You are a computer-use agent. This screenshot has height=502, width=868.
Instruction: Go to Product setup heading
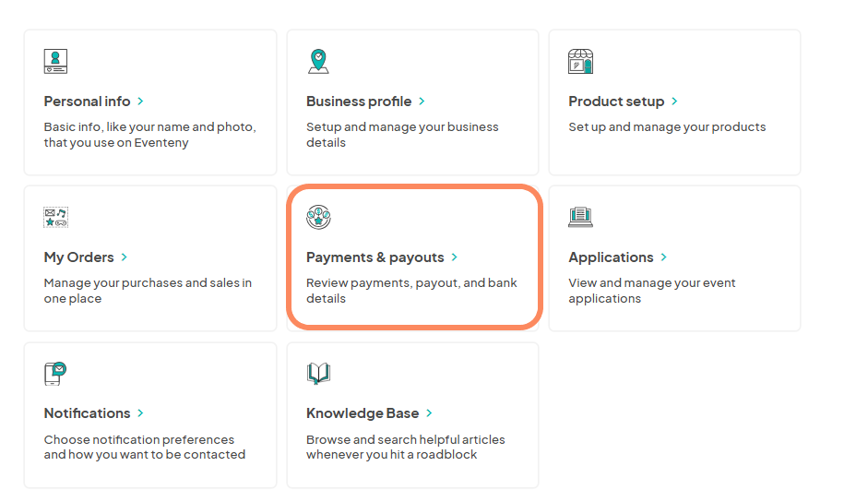(x=616, y=102)
